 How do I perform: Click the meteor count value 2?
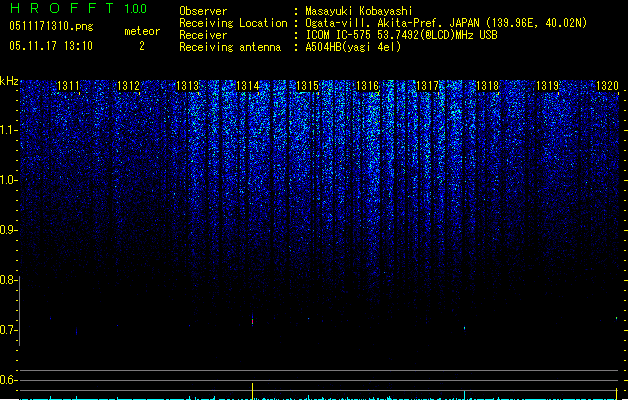click(x=142, y=46)
